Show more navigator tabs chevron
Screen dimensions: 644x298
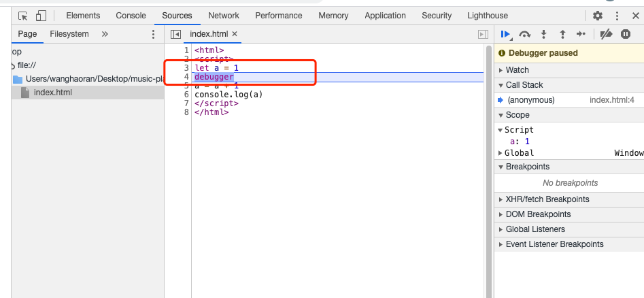coord(105,34)
